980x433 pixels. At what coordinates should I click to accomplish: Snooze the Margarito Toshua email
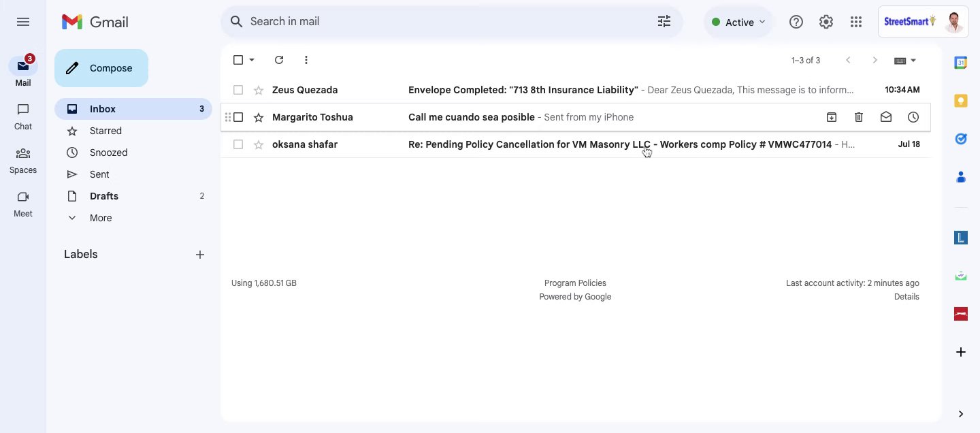click(x=913, y=117)
